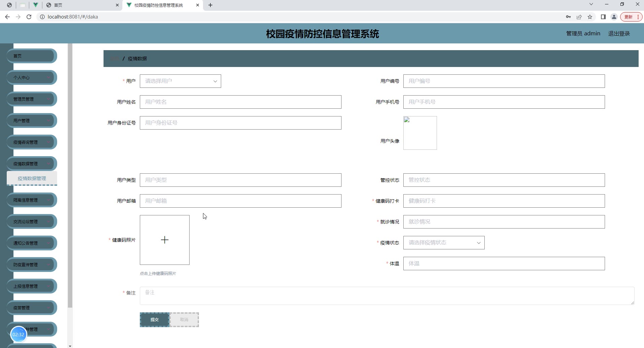
Task: Bookmark page with star icon
Action: click(x=590, y=17)
